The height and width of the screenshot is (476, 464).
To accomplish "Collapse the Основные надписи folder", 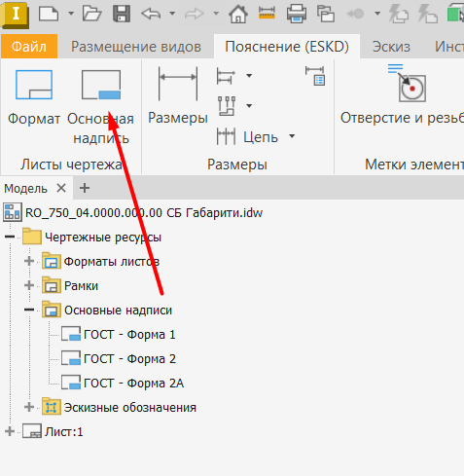I will 29,310.
